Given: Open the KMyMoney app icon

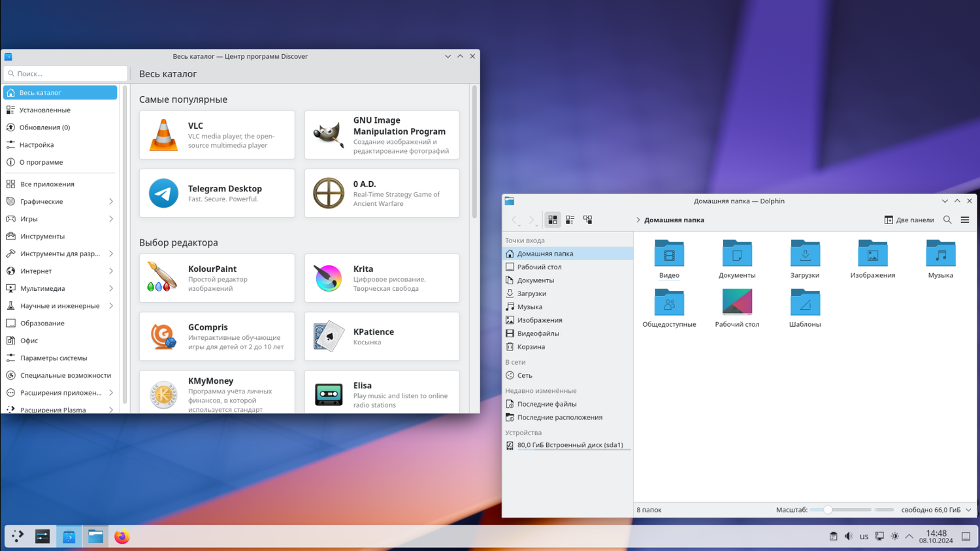Looking at the screenshot, I should [163, 395].
